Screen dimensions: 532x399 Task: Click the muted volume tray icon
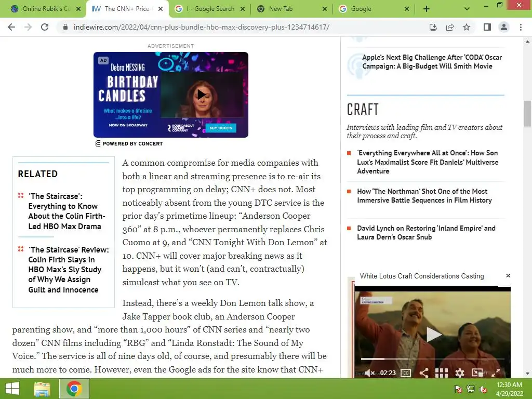pos(483,389)
